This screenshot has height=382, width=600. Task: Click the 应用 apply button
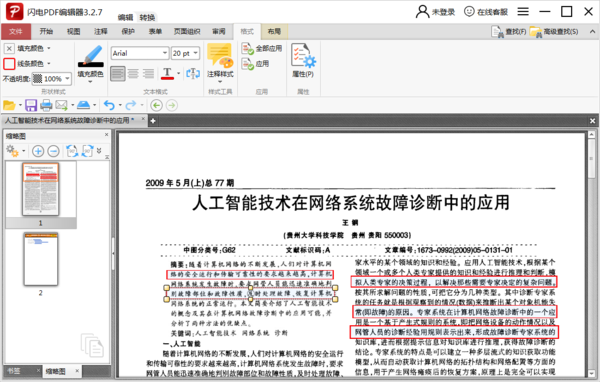pos(255,64)
